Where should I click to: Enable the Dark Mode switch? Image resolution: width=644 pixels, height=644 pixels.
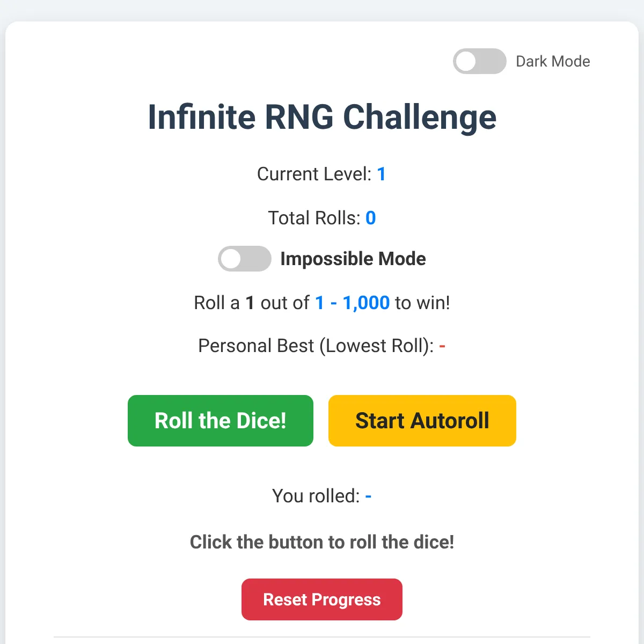[479, 61]
